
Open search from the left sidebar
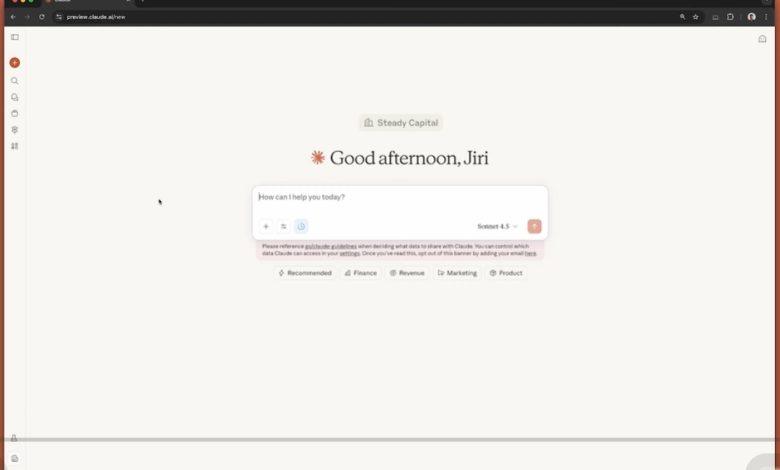[14, 81]
